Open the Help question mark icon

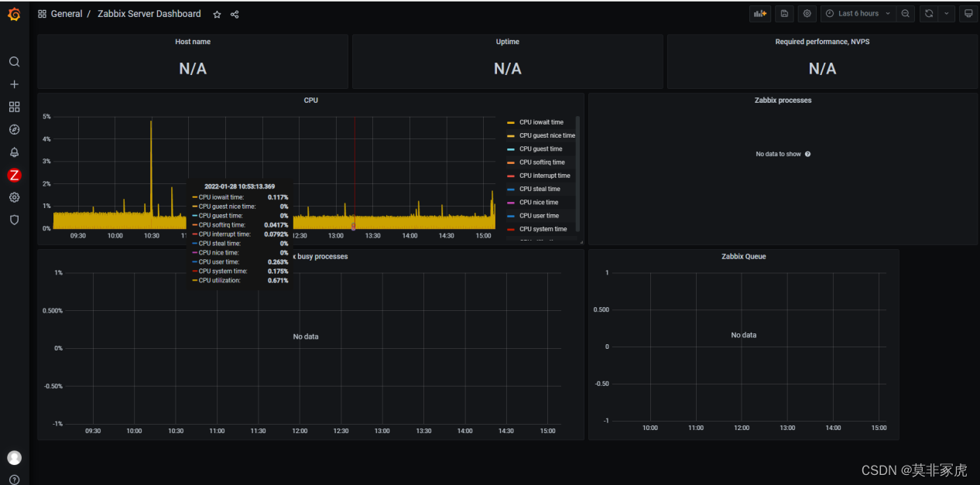tap(14, 480)
